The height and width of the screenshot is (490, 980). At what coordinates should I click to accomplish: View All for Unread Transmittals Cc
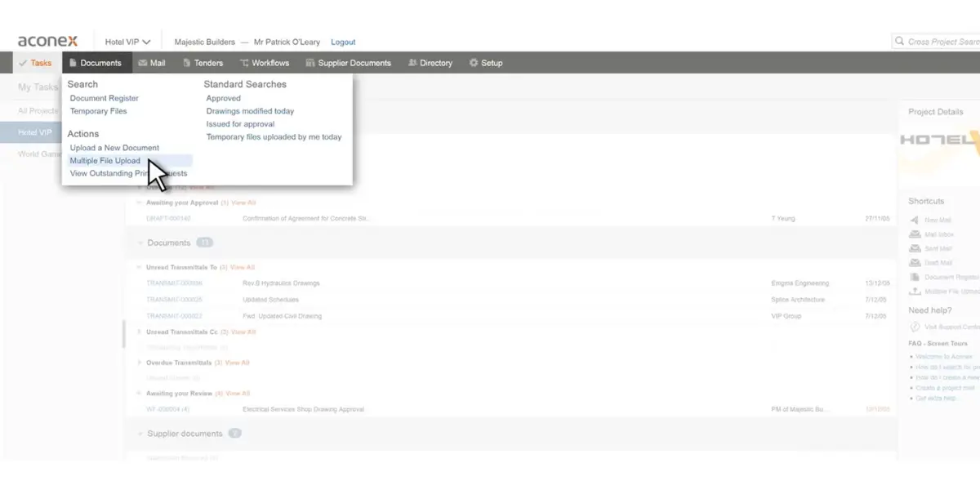point(243,332)
